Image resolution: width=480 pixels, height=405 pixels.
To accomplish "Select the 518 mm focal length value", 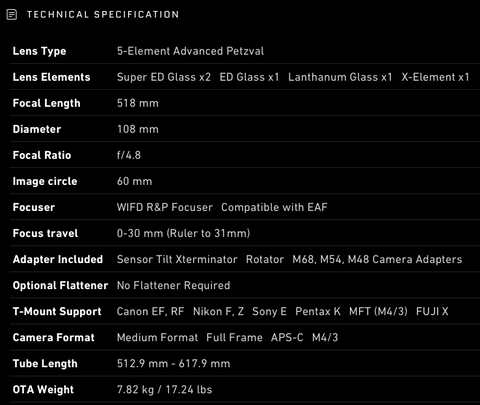I will click(x=138, y=103).
